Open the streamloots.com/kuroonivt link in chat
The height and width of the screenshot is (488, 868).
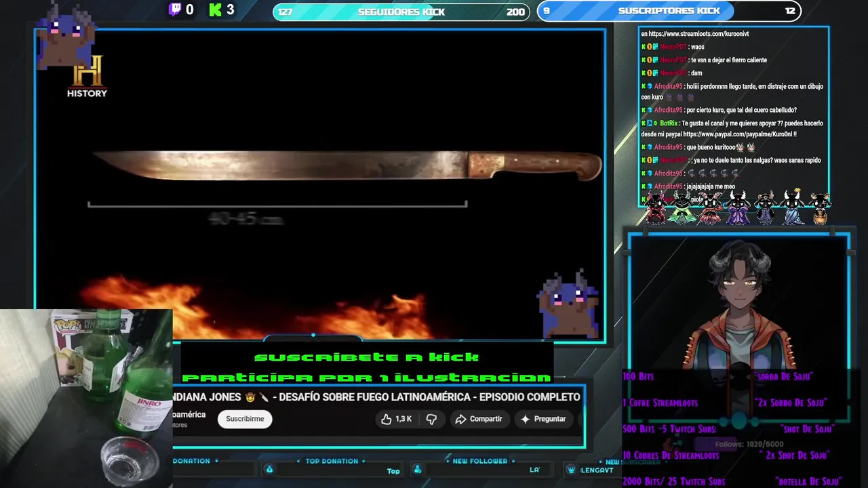pos(699,34)
